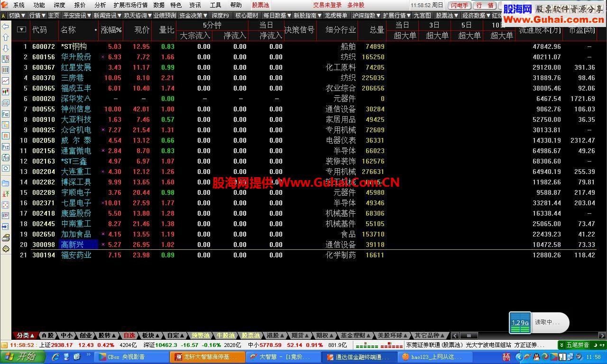Image resolution: width=607 pixels, height=364 pixels.
Task: Open the table header dropdown box before 代码
Action: coord(21,29)
